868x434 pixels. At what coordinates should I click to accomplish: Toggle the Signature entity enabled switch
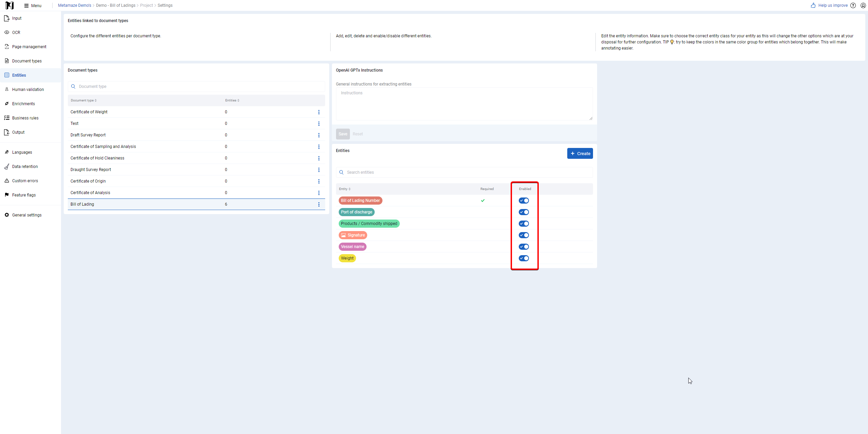(x=524, y=235)
